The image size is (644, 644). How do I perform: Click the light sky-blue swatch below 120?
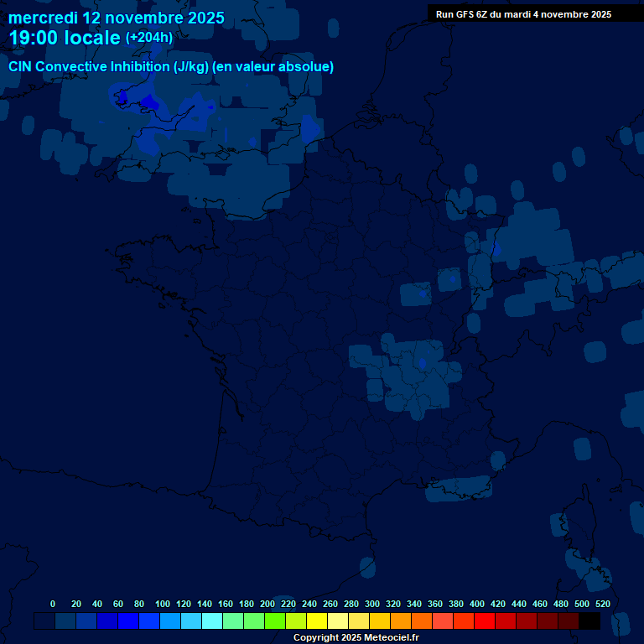[191, 621]
